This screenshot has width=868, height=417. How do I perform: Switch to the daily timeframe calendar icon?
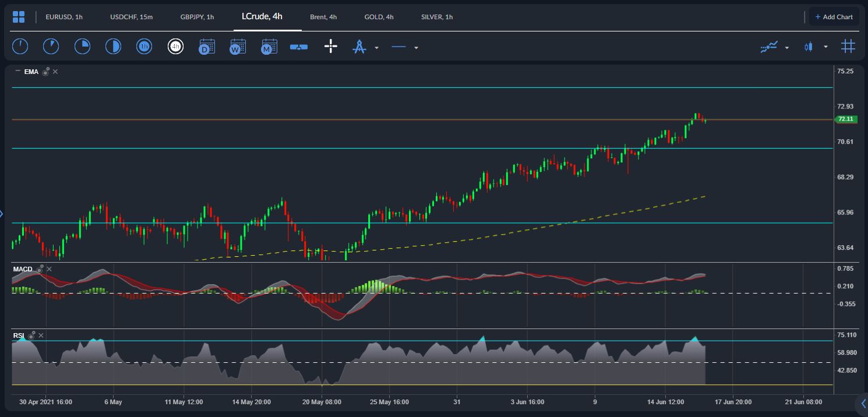[207, 47]
